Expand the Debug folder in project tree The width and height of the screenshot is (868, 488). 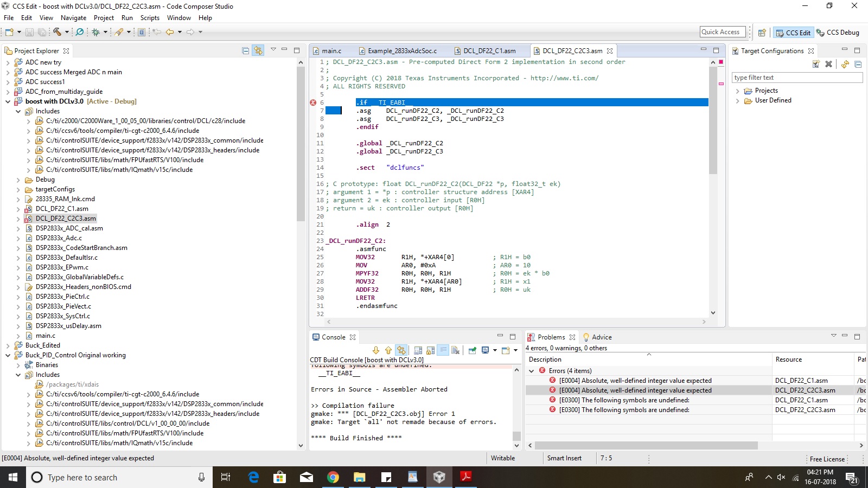click(x=18, y=179)
